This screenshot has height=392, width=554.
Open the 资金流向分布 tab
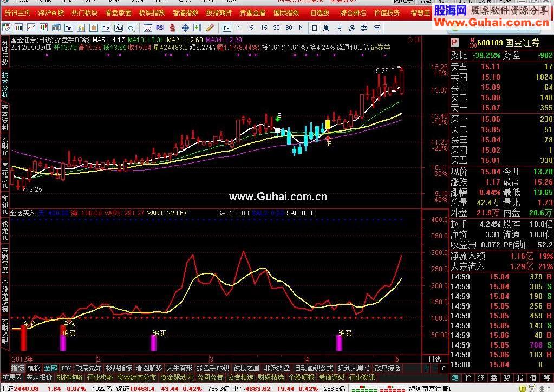pyautogui.click(x=136, y=377)
